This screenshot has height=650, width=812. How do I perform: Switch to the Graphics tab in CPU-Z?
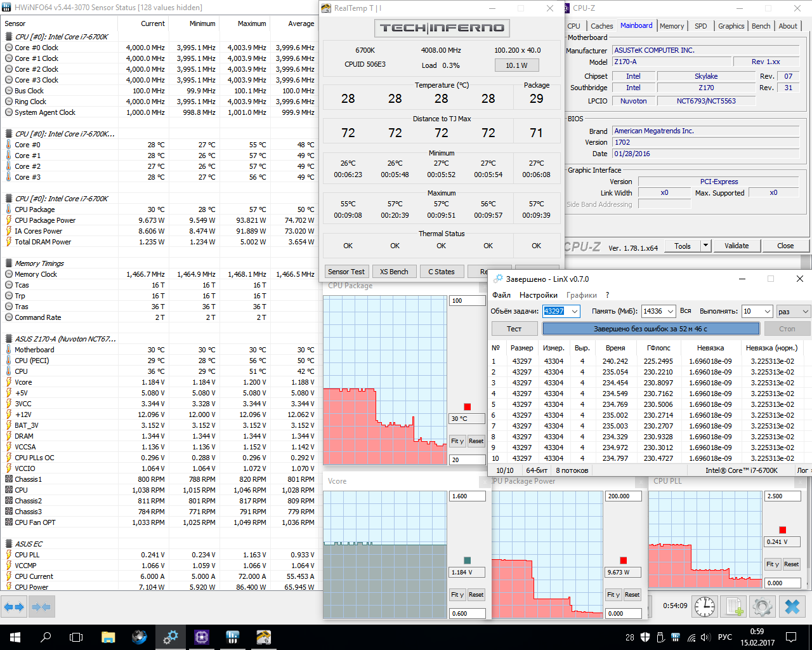(731, 26)
